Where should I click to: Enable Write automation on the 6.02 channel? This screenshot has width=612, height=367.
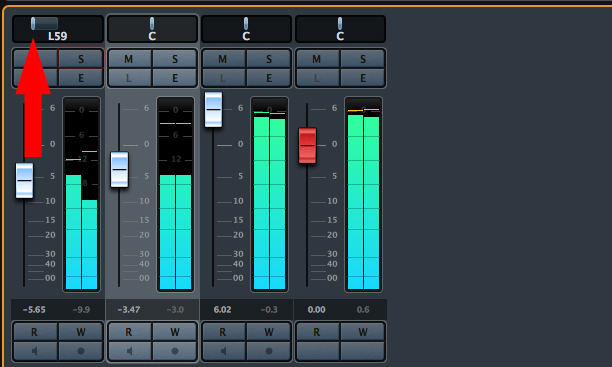(x=269, y=332)
